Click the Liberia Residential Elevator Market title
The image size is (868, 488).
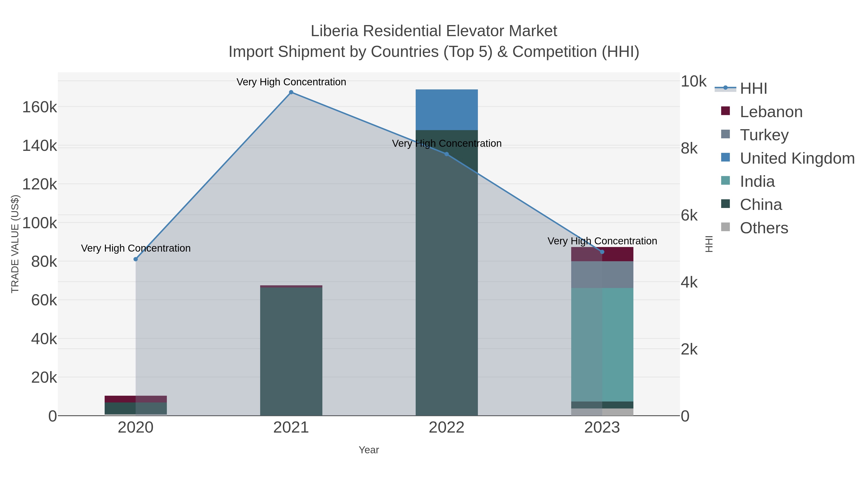pyautogui.click(x=434, y=31)
